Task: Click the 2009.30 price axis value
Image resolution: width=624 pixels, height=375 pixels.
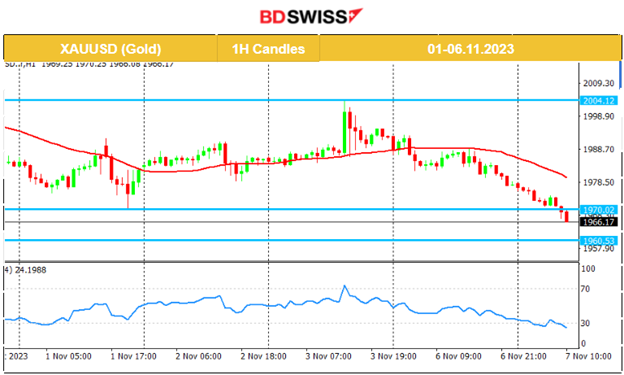Action: [599, 83]
